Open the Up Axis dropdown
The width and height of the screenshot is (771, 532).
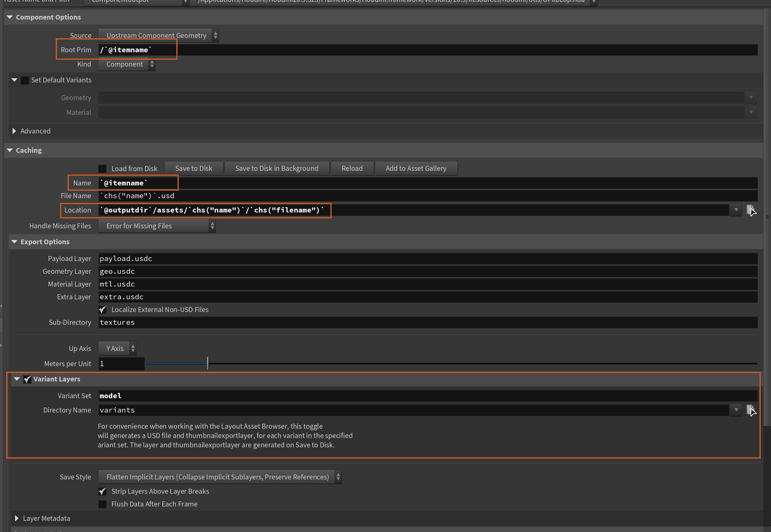click(x=117, y=348)
